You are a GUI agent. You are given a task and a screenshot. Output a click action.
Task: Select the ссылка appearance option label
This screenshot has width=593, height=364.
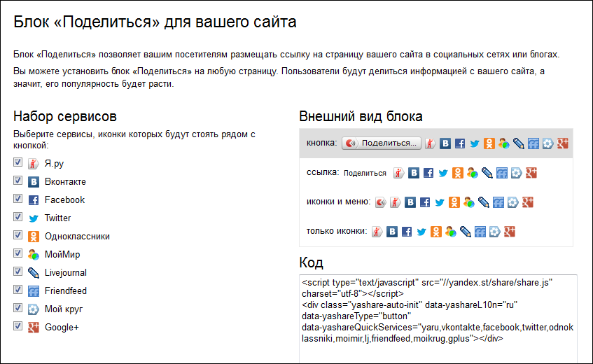(323, 172)
